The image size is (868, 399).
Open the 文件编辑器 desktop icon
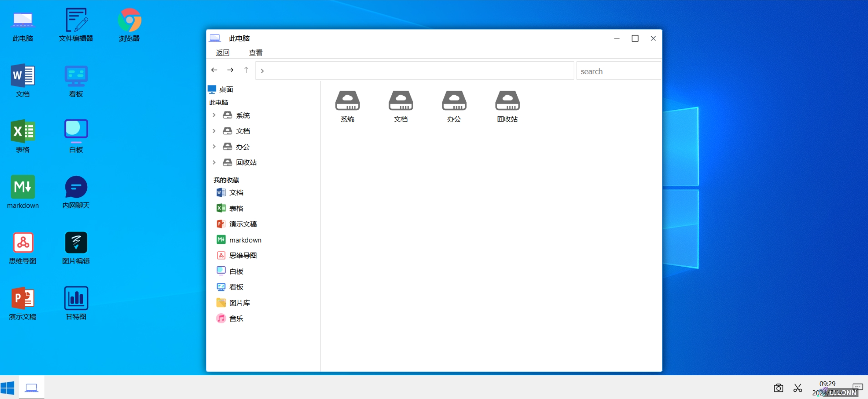tap(76, 26)
